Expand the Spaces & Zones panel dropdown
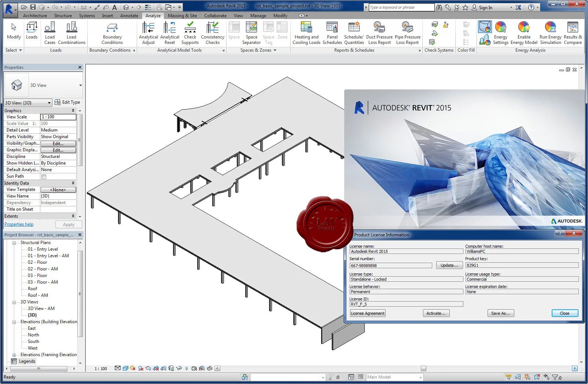The width and height of the screenshot is (588, 384). (x=258, y=50)
